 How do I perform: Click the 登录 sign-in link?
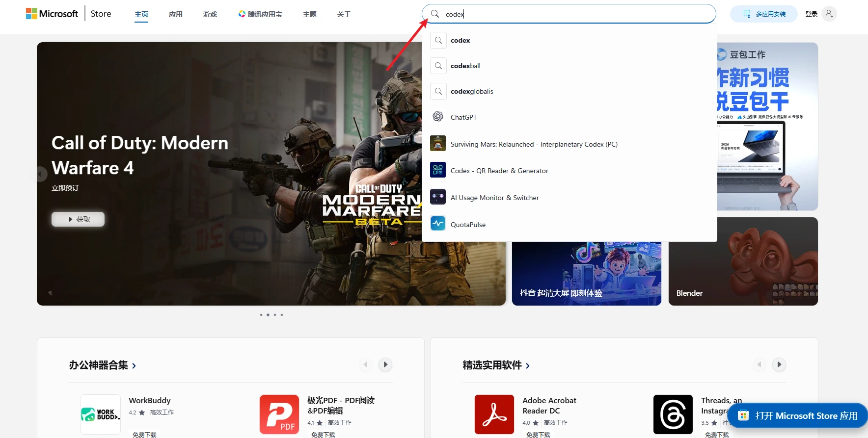coord(812,14)
